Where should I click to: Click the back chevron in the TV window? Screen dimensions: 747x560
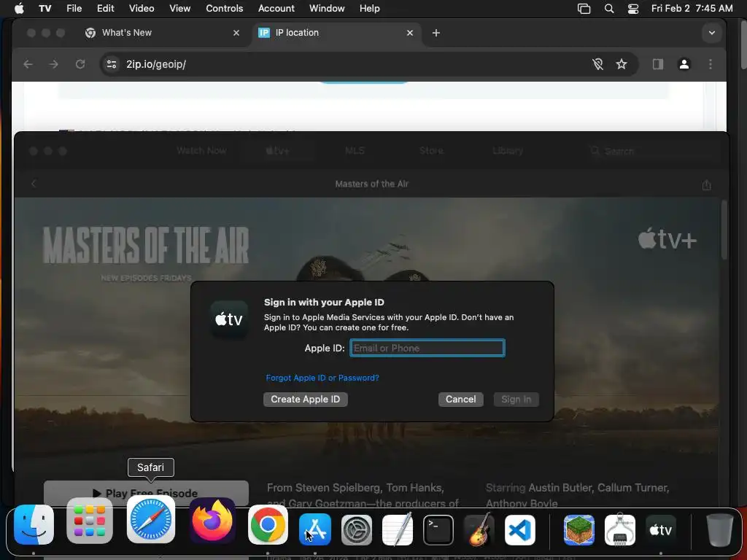[x=34, y=184]
